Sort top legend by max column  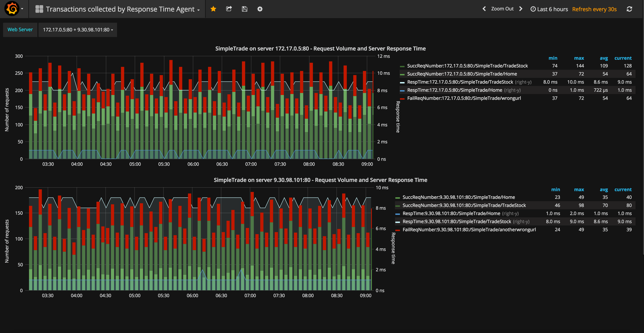coord(579,58)
